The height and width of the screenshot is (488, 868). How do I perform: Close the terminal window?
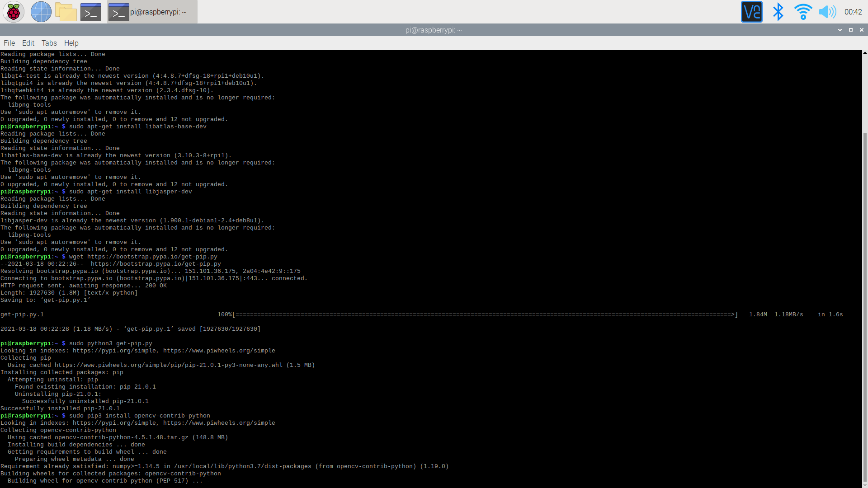(x=862, y=30)
